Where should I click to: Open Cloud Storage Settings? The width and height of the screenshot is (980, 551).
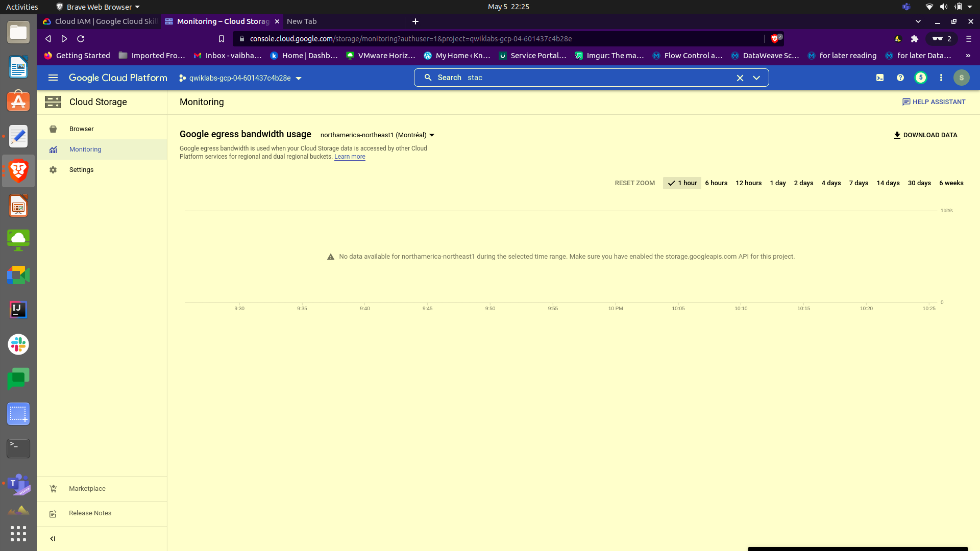(81, 169)
